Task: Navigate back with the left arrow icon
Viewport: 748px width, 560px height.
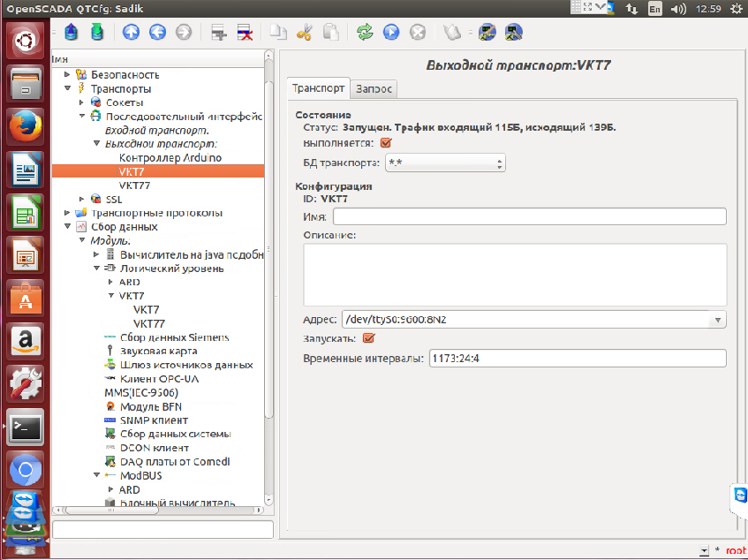Action: pyautogui.click(x=157, y=33)
